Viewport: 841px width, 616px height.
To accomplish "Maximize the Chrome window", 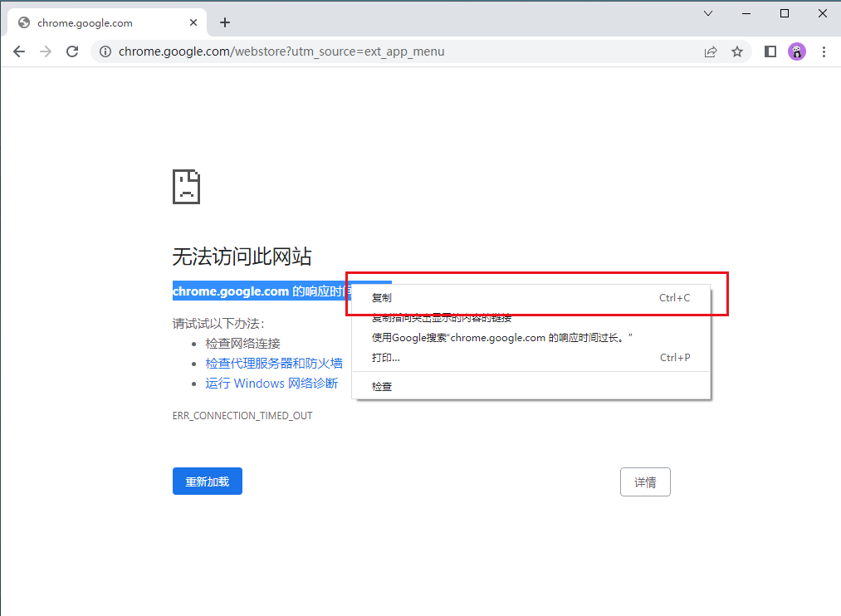I will [785, 13].
